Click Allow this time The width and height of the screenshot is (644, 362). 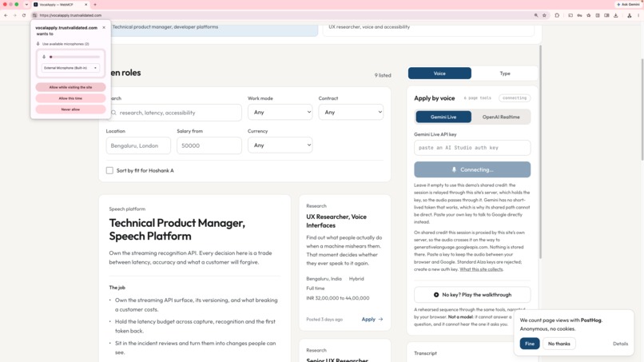70,98
